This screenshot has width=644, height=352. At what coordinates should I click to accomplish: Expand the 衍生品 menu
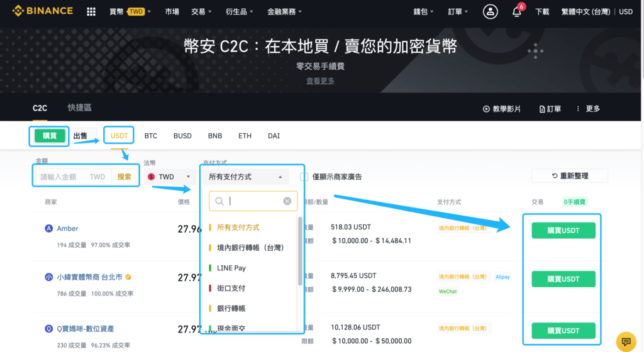coord(240,11)
